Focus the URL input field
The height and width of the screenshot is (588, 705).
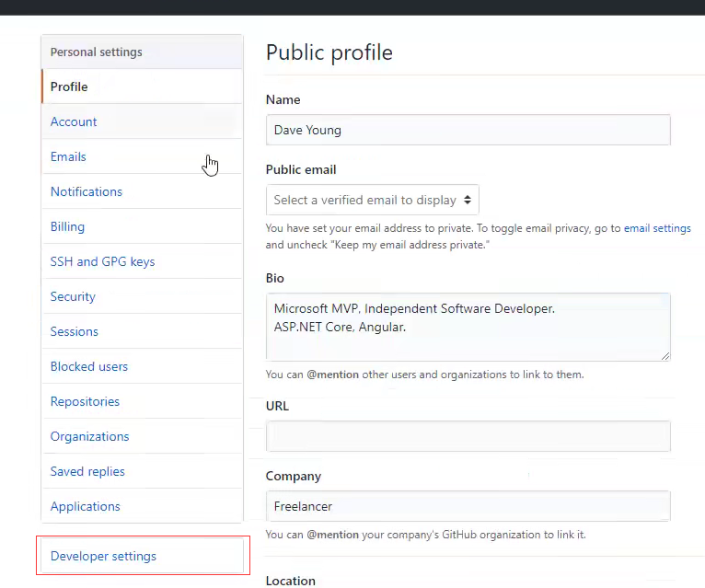[468, 436]
